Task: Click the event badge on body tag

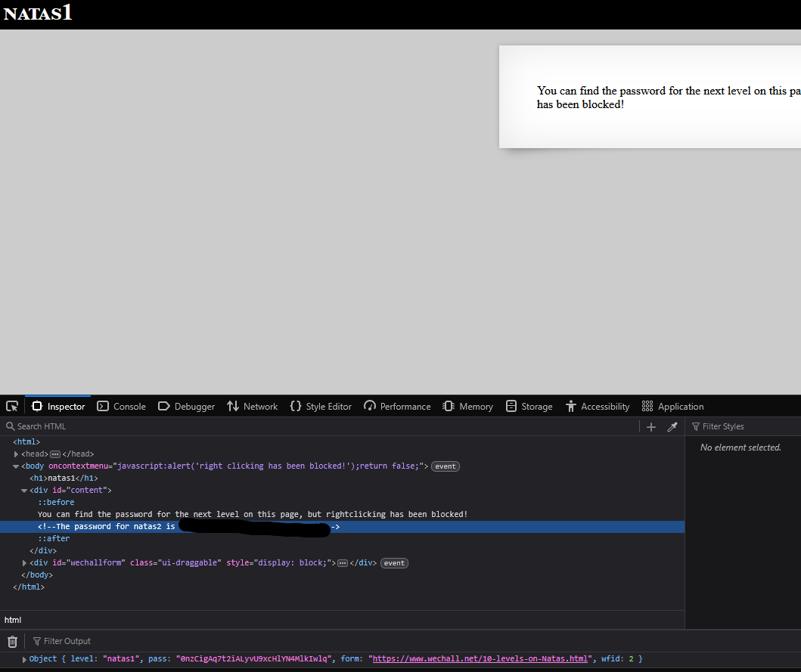Action: coord(445,466)
